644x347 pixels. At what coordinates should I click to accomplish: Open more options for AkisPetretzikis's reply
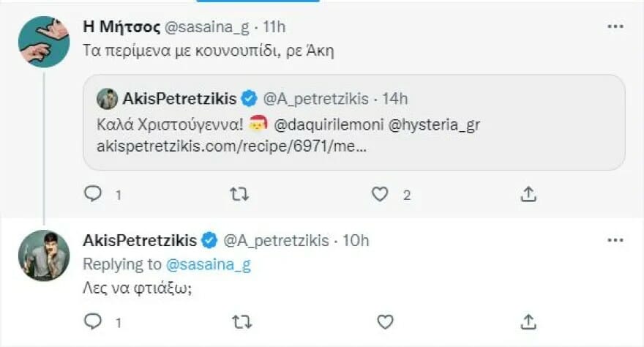point(615,240)
